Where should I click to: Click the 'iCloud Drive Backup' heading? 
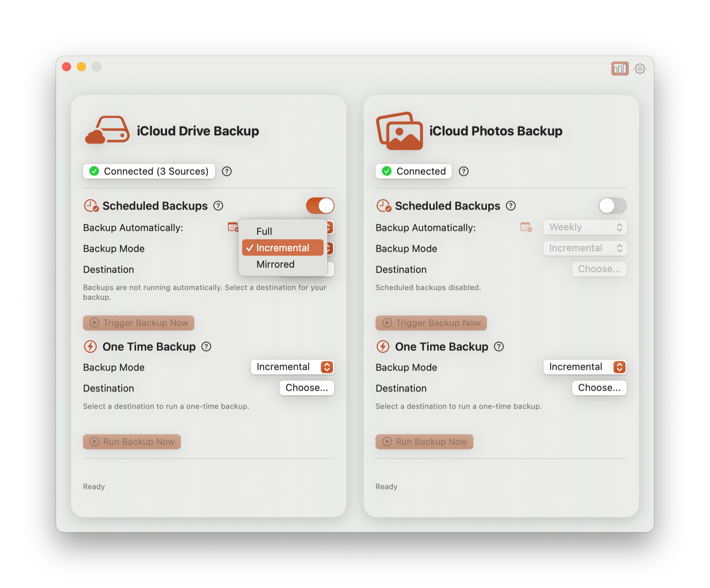[x=198, y=131]
